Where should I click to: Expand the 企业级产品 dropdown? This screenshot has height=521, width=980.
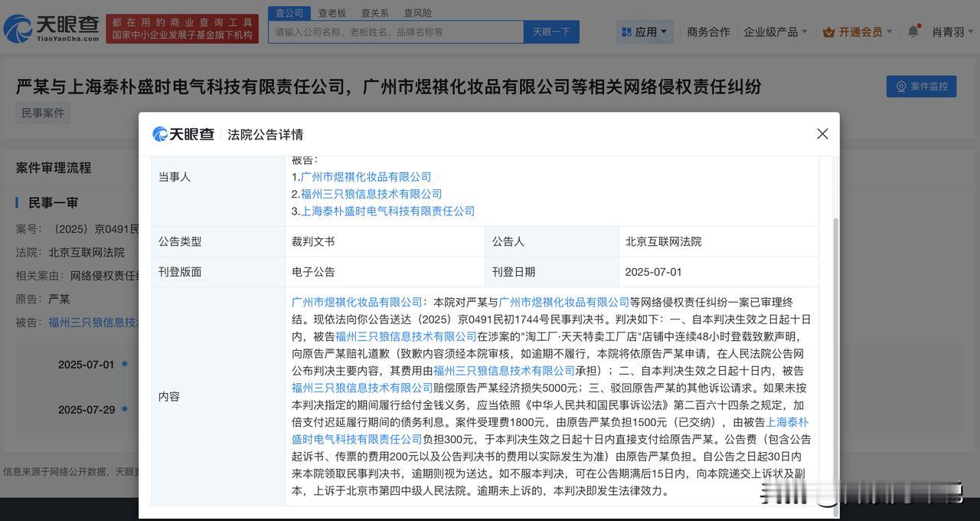tap(776, 31)
